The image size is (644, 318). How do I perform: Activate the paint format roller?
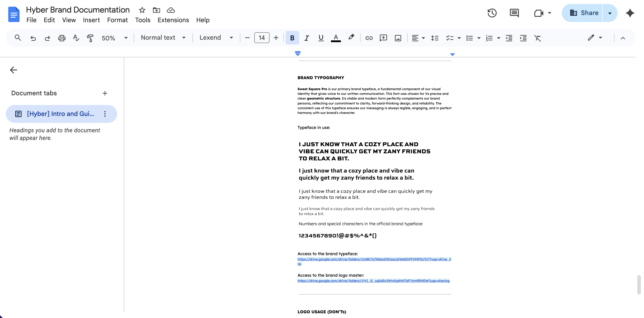(x=90, y=38)
